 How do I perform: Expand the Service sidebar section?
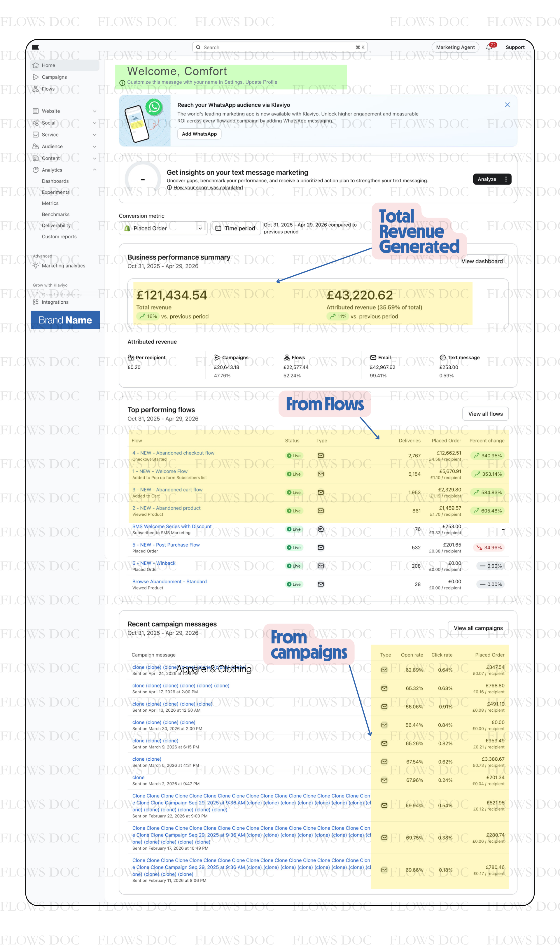[x=94, y=135]
